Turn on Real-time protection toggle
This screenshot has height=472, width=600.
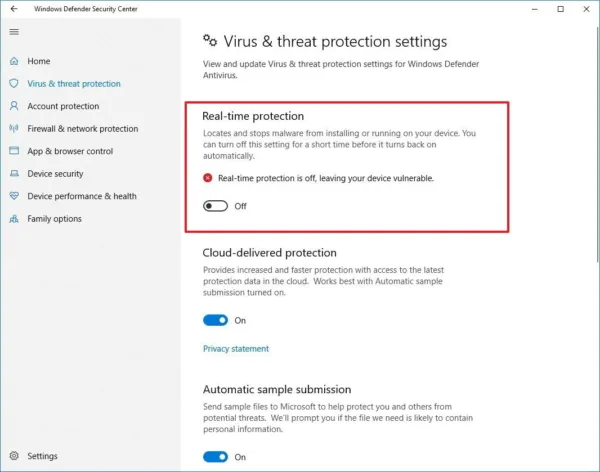coord(215,206)
